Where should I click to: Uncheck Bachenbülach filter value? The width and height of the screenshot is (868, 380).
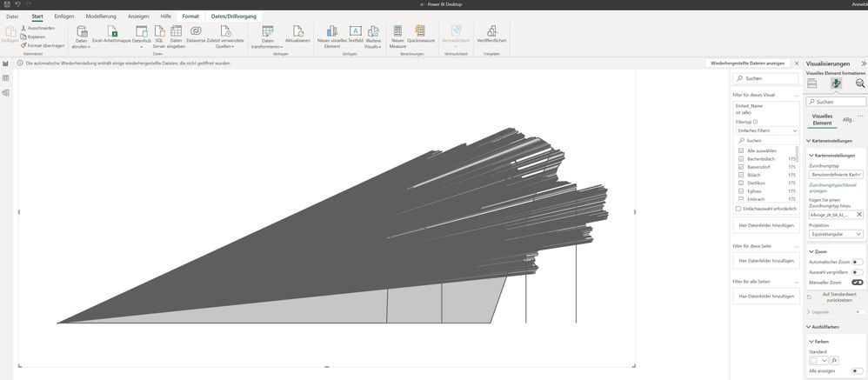[x=741, y=159]
